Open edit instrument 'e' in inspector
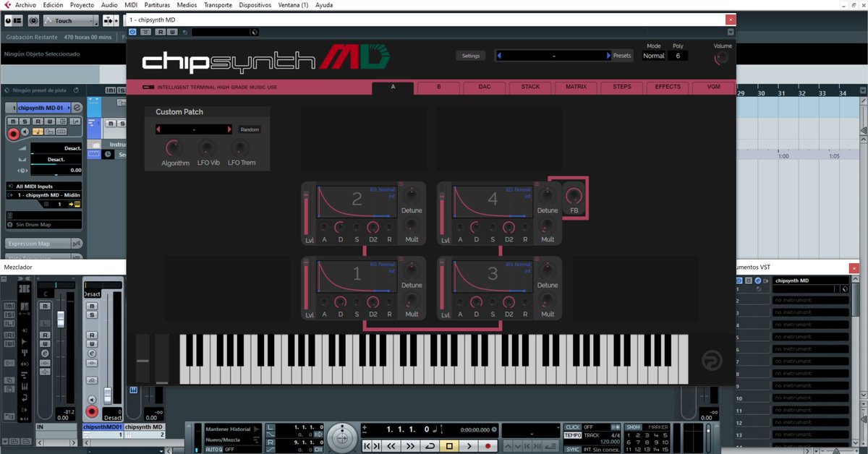This screenshot has width=868, height=454. click(77, 108)
